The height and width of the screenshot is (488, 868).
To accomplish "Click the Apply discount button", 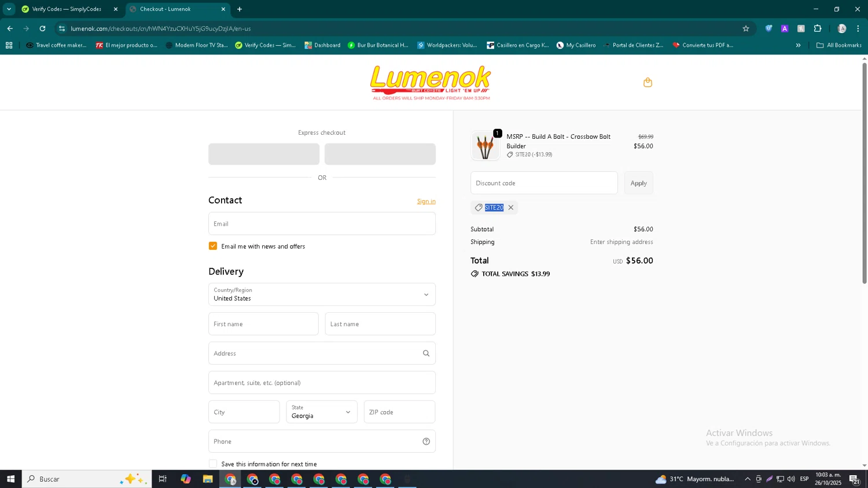I will pyautogui.click(x=638, y=183).
